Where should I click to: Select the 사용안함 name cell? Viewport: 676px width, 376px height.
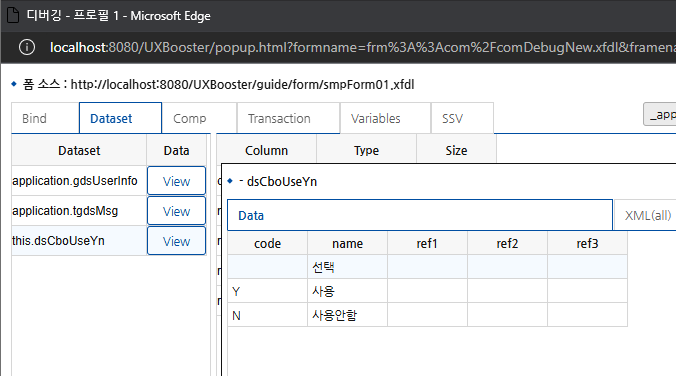pyautogui.click(x=347, y=315)
